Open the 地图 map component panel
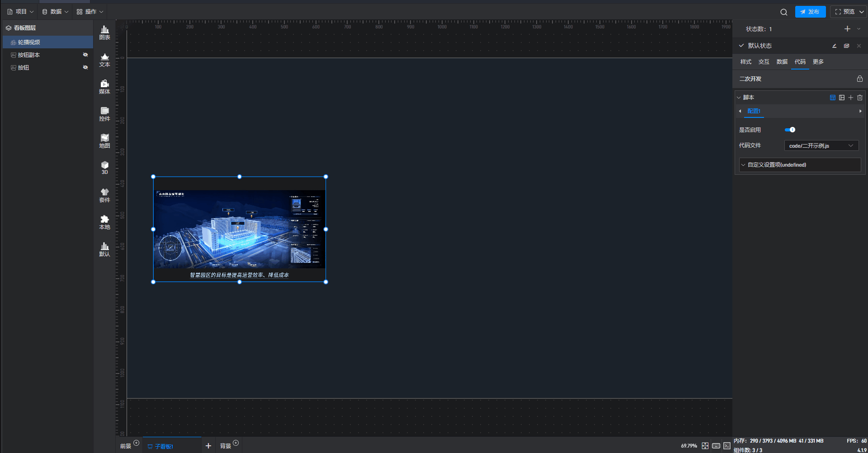This screenshot has width=868, height=453. point(104,141)
